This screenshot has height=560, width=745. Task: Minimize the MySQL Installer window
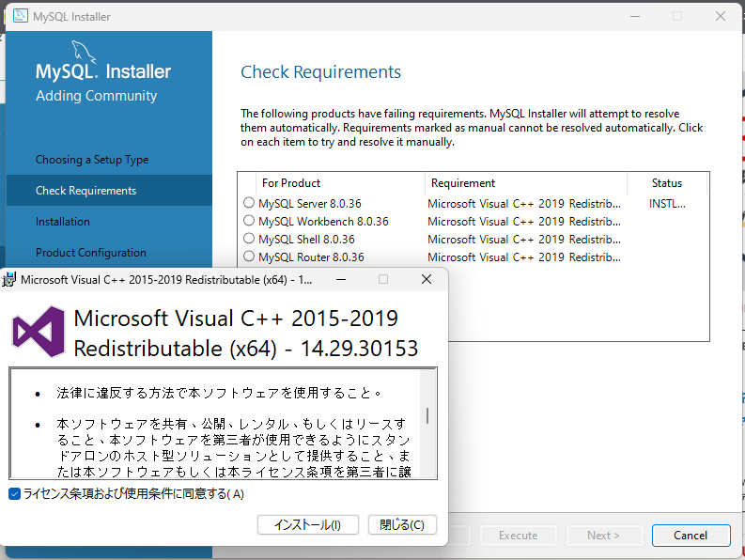point(635,16)
